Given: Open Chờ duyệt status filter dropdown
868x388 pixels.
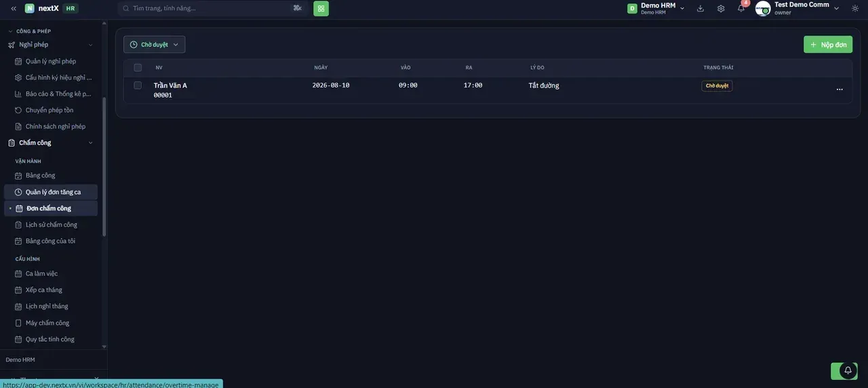Looking at the screenshot, I should pos(155,45).
